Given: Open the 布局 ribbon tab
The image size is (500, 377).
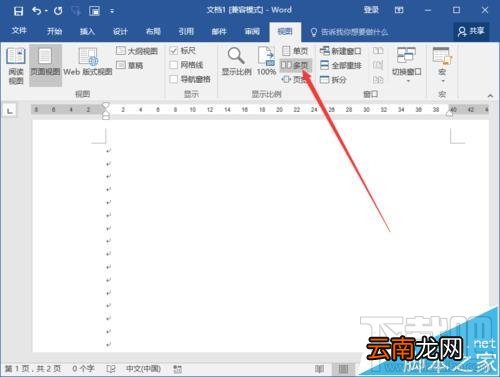Looking at the screenshot, I should coord(153,31).
